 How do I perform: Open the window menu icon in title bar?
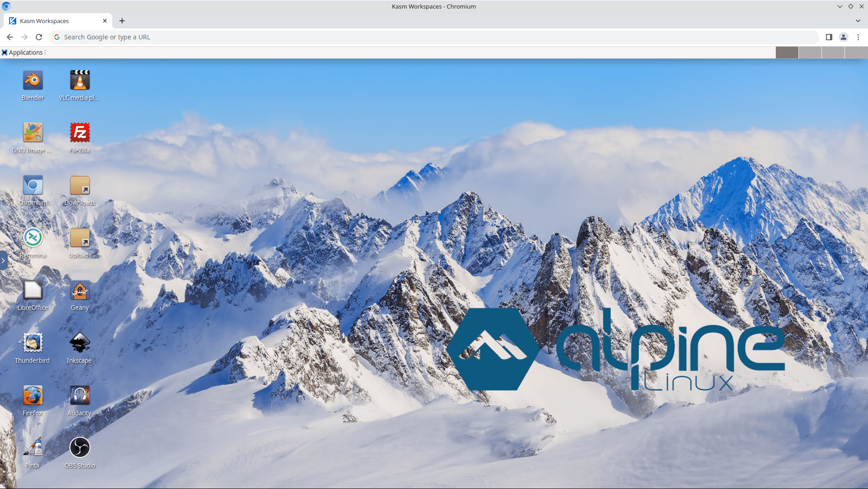click(x=6, y=6)
